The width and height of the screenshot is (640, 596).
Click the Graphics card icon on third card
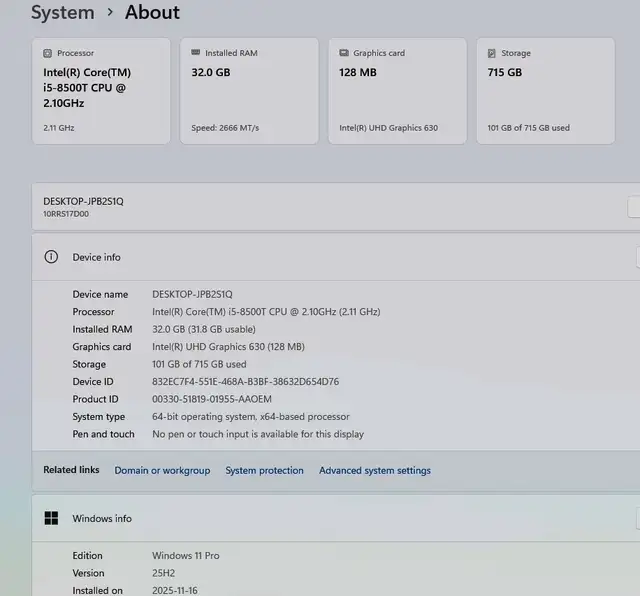coord(344,53)
